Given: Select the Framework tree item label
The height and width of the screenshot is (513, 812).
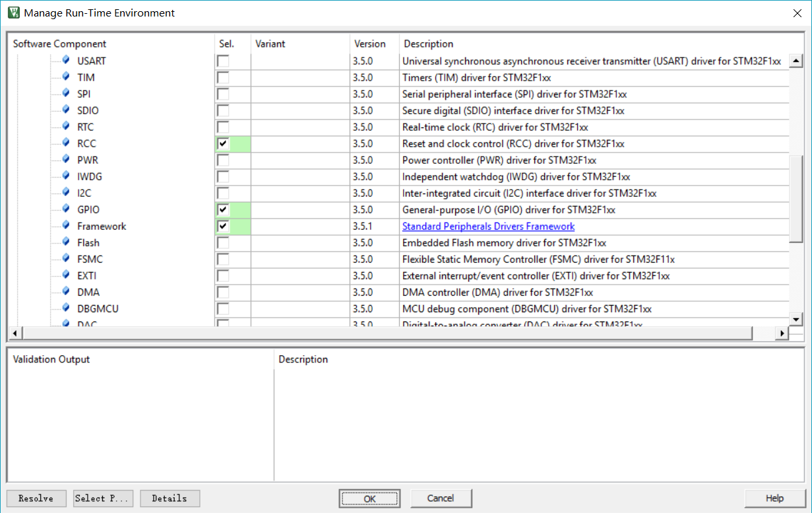Looking at the screenshot, I should [x=102, y=226].
